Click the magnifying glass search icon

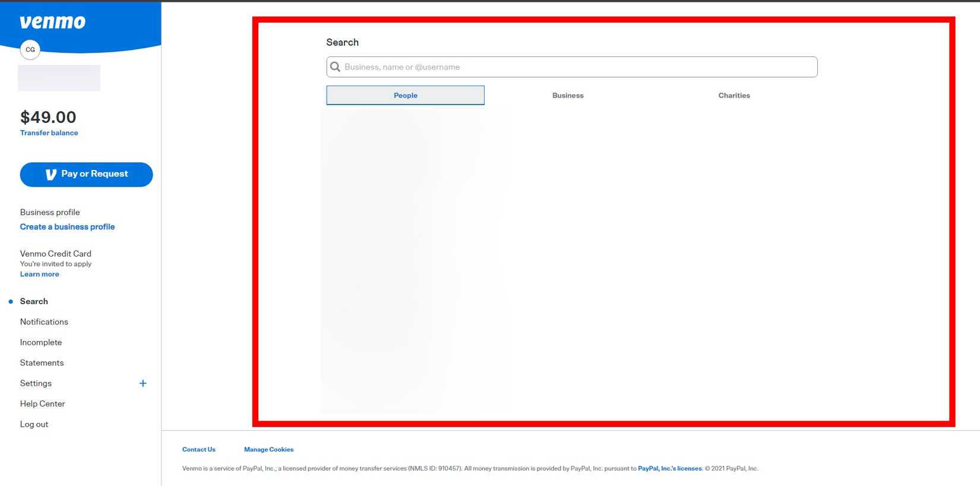point(336,67)
